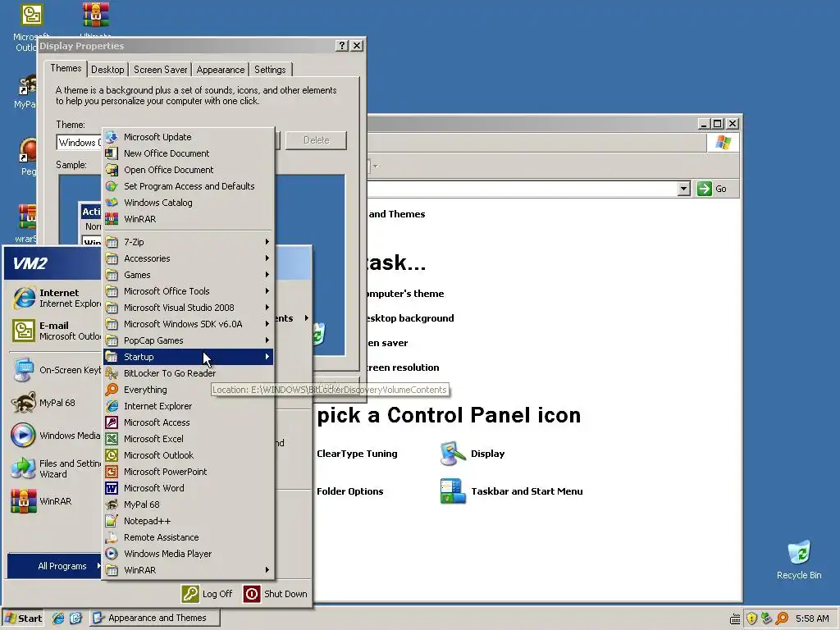Image resolution: width=840 pixels, height=630 pixels.
Task: Open Remote Assistance
Action: pyautogui.click(x=188, y=538)
